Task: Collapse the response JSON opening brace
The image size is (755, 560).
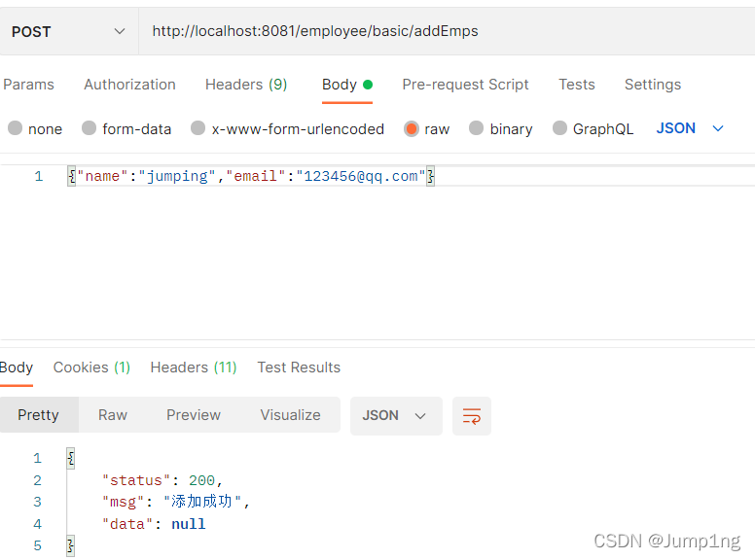Action: pos(71,458)
